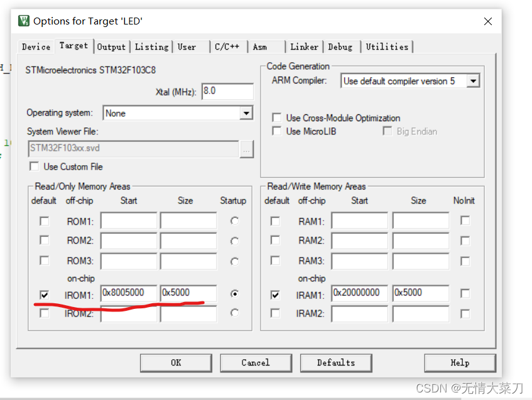Image resolution: width=532 pixels, height=400 pixels.
Task: Edit the IROM1 Size value 0x5000
Action: point(188,293)
